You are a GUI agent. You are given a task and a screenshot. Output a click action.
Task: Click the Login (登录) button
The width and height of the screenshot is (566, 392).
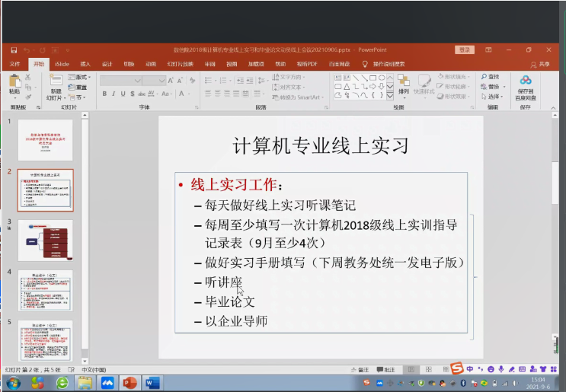(x=464, y=50)
